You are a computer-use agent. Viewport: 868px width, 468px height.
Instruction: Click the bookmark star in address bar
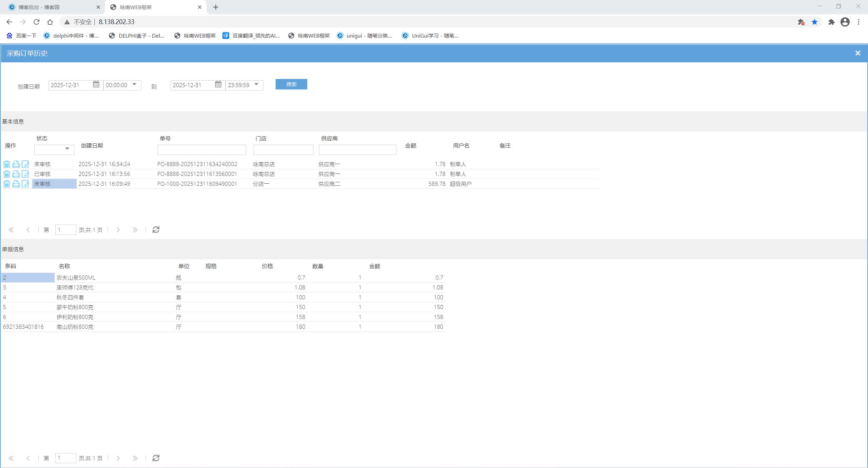coord(814,22)
